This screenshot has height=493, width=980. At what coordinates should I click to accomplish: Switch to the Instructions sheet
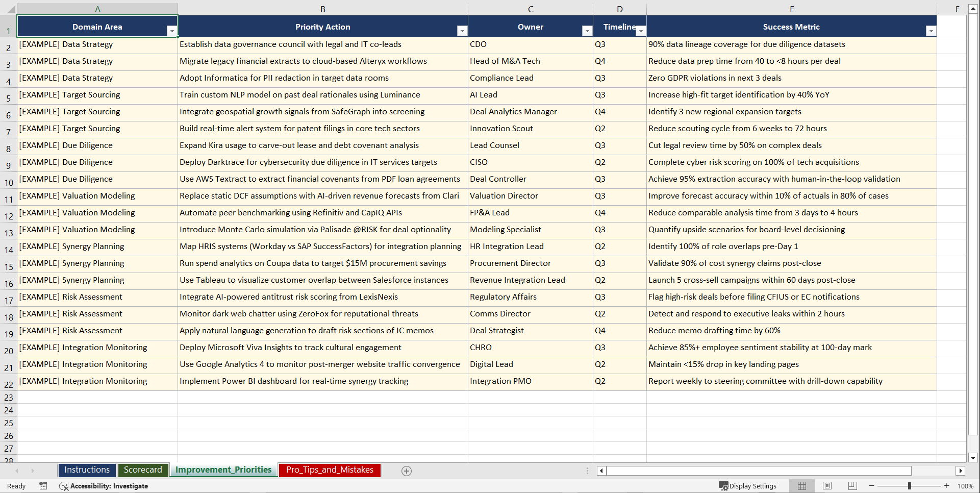[87, 470]
